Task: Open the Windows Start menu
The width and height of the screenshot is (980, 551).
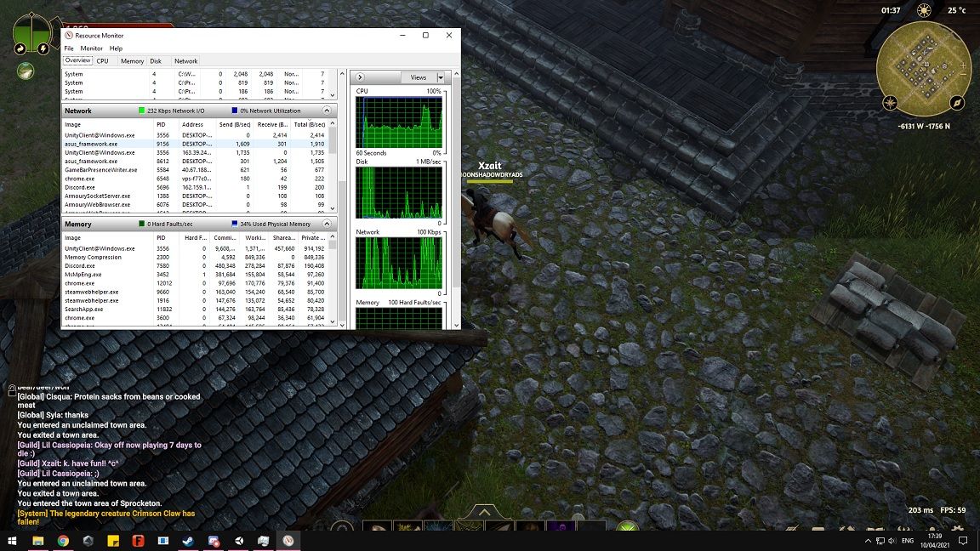Action: pyautogui.click(x=12, y=541)
